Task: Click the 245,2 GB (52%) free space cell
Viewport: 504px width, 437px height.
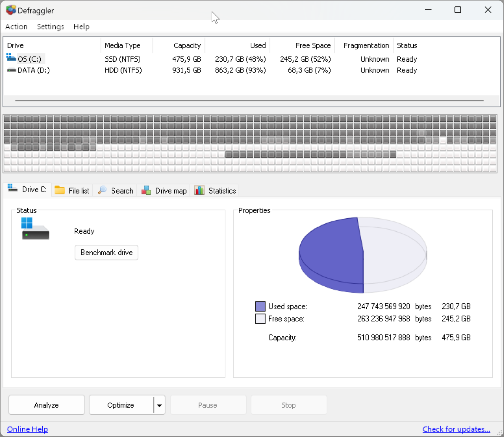Action: 305,59
